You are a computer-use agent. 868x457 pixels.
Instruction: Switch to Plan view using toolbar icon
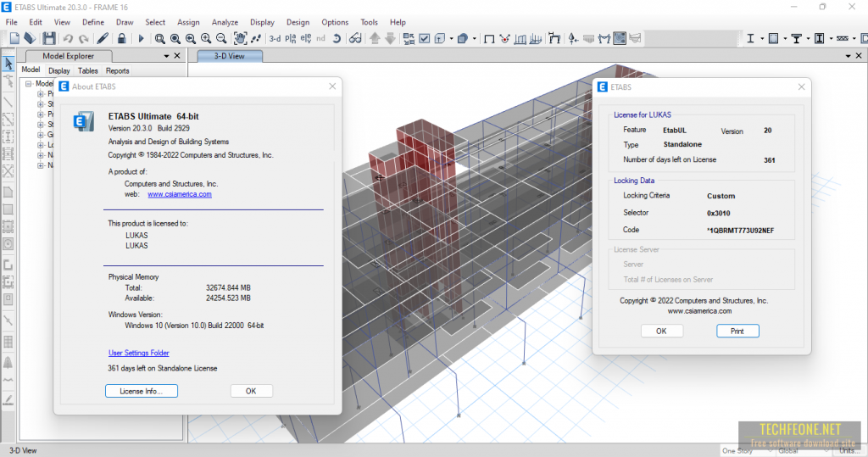click(x=291, y=38)
